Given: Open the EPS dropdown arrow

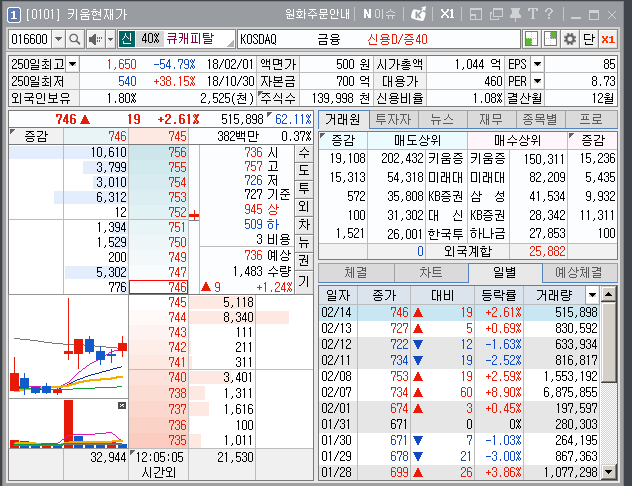Looking at the screenshot, I should tap(537, 64).
